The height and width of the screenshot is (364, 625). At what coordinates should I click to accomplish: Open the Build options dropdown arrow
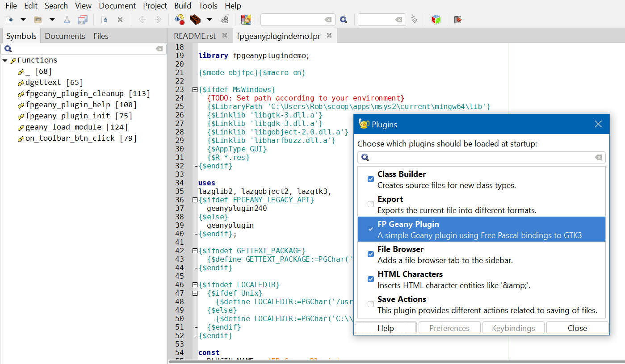(209, 20)
